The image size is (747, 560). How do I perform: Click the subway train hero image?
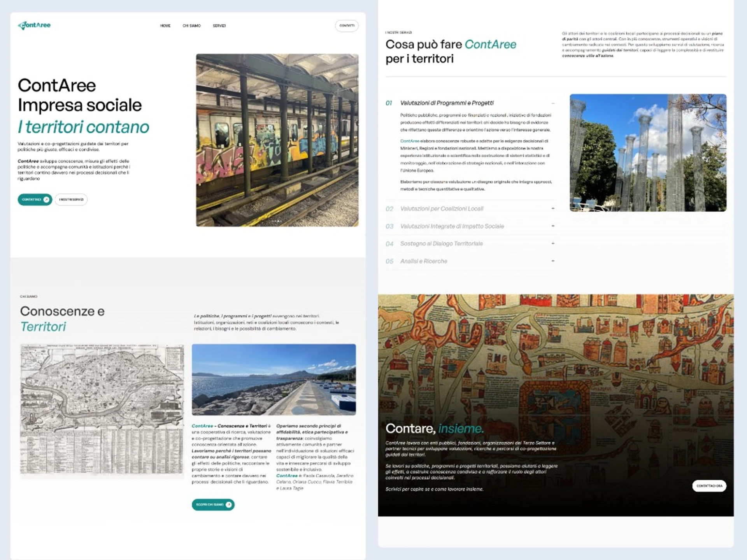(277, 140)
